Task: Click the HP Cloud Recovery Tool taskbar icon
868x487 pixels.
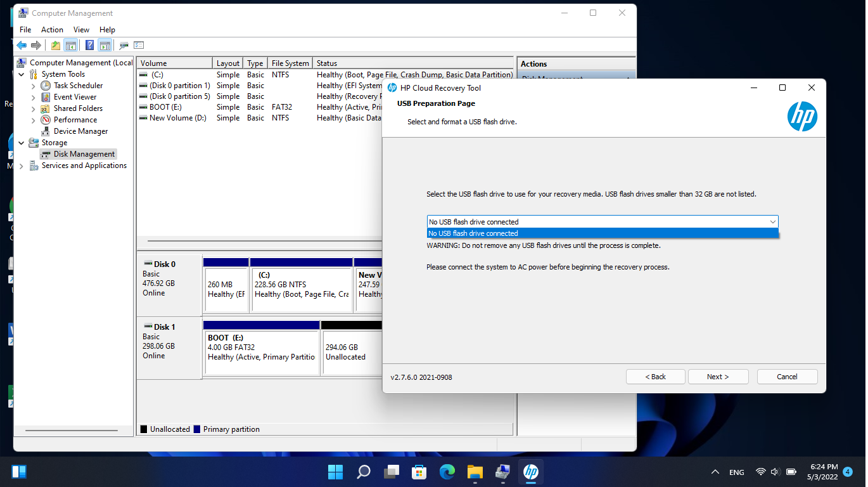Action: pos(530,472)
